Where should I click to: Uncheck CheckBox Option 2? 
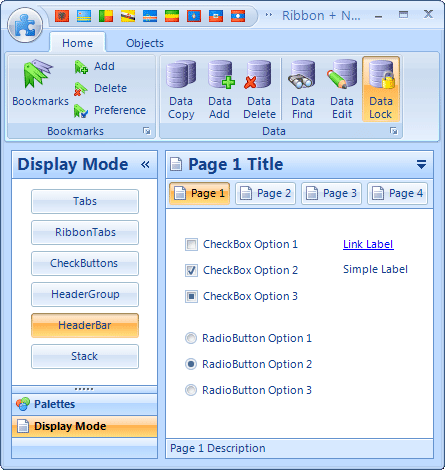[191, 270]
